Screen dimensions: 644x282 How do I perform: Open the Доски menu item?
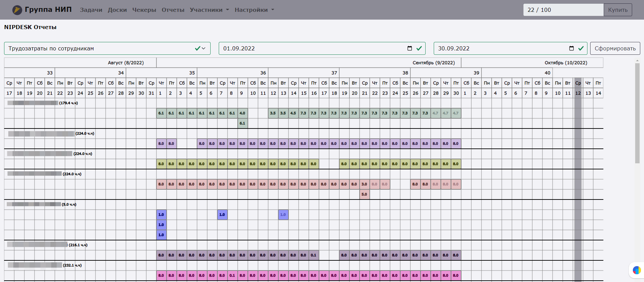pos(117,10)
